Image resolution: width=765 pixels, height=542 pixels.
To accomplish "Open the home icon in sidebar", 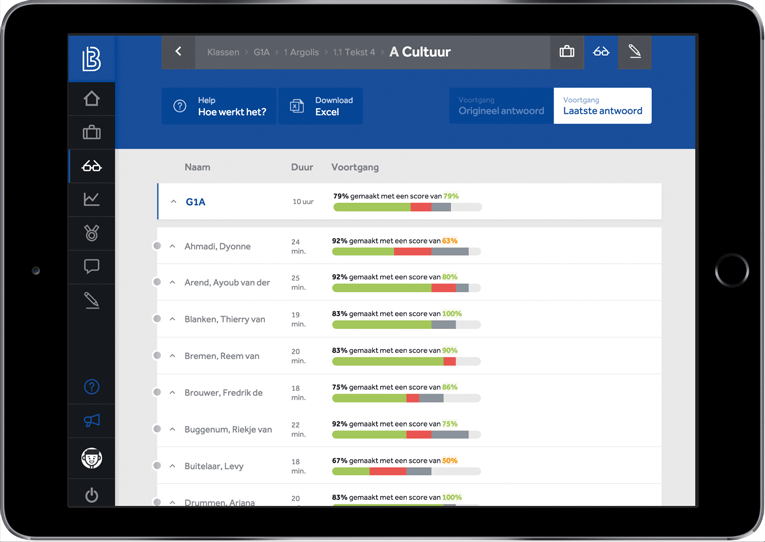I will 91,99.
